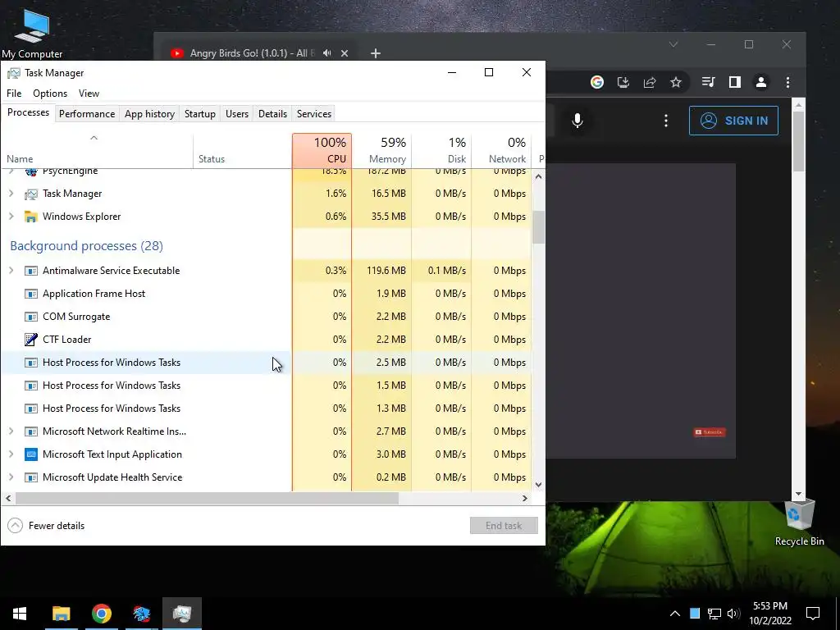Click the share page icon in Chrome
This screenshot has width=840, height=630.
(x=650, y=82)
